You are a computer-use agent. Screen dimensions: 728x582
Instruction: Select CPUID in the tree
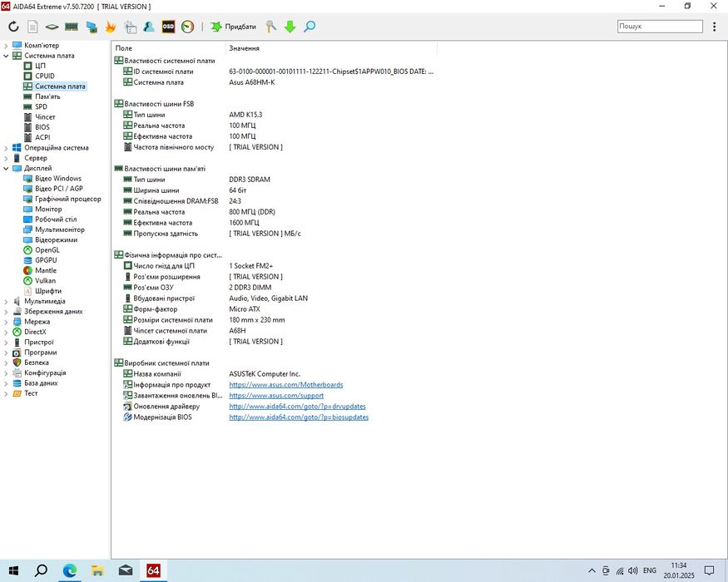click(x=45, y=76)
